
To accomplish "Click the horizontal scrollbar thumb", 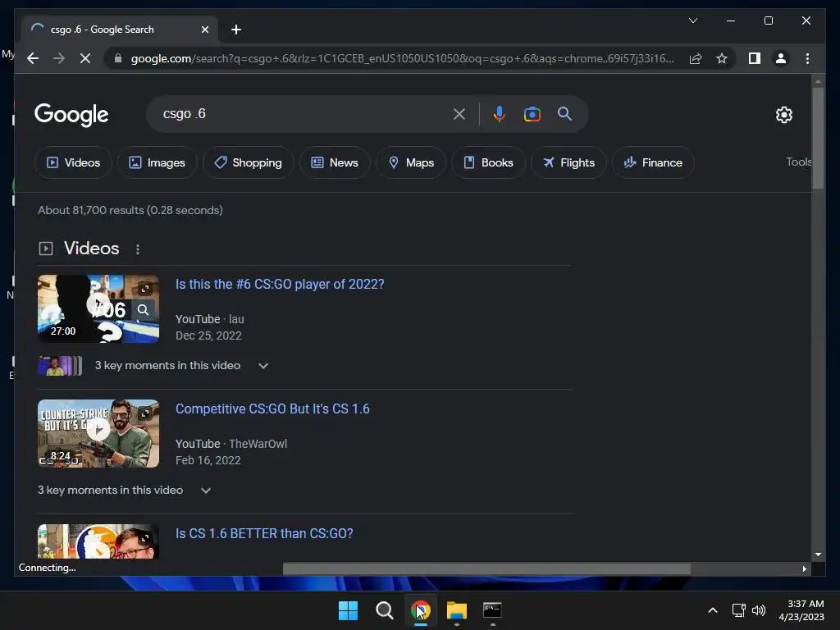I will click(x=486, y=568).
